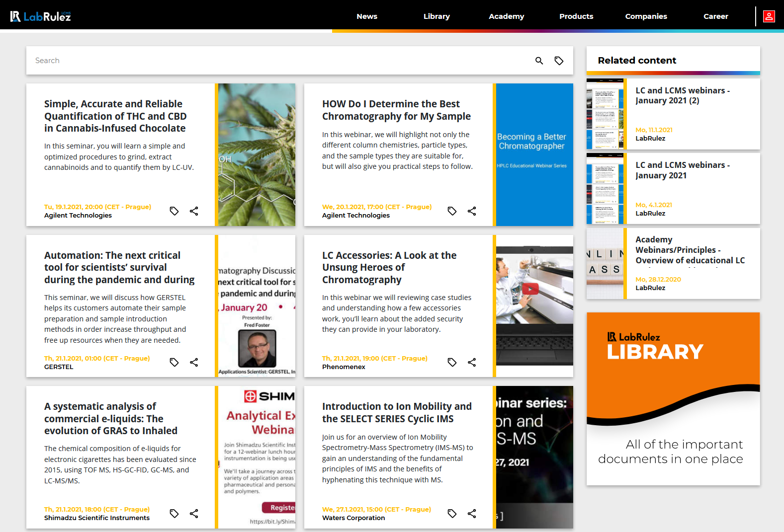
Task: Click date Th, 21.1.2021, 01:00
Action: point(97,359)
